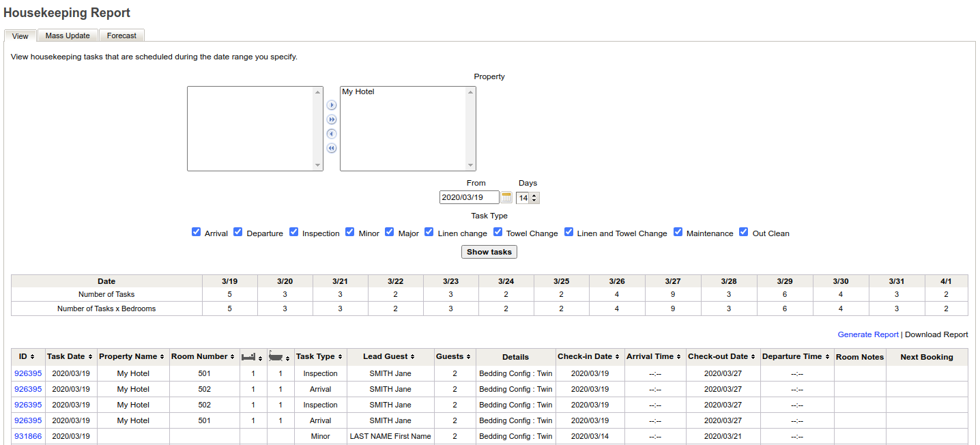Open the calendar date picker icon
The width and height of the screenshot is (980, 445).
pos(506,197)
